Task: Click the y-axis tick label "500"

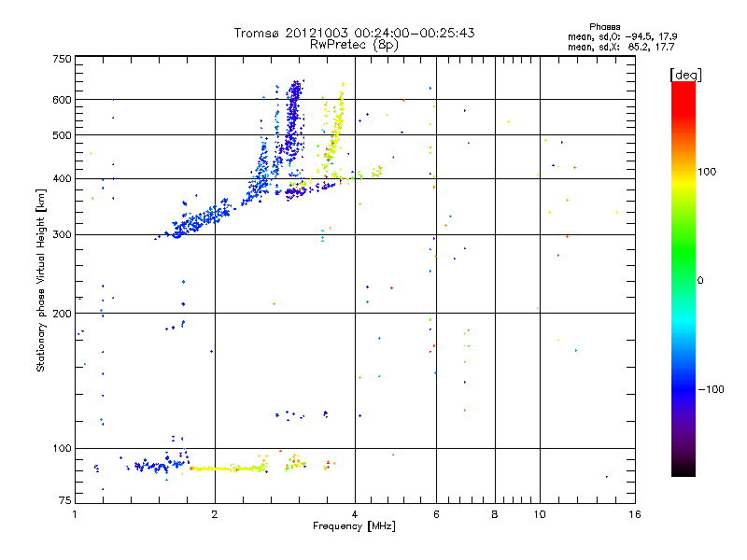Action: pyautogui.click(x=63, y=135)
